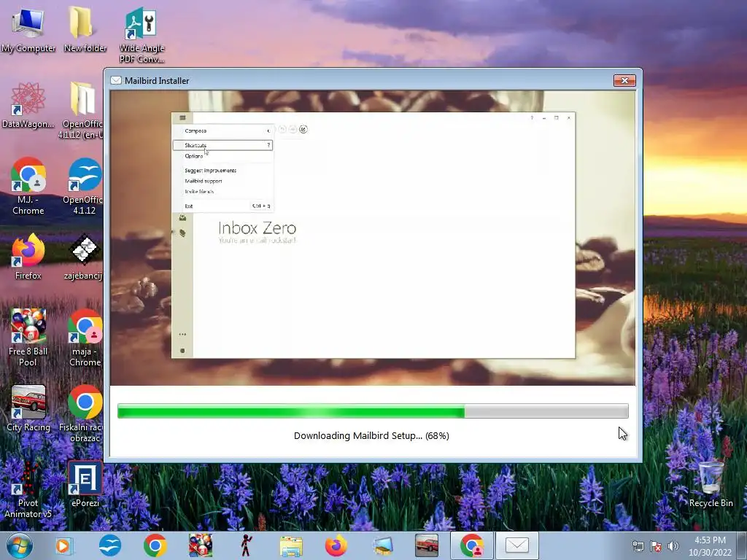Open the zajebancija desktop icon
747x560 pixels.
[84, 257]
